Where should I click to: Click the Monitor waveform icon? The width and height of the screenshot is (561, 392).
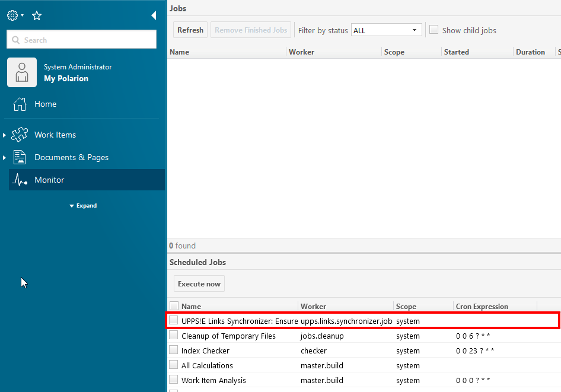click(x=20, y=180)
